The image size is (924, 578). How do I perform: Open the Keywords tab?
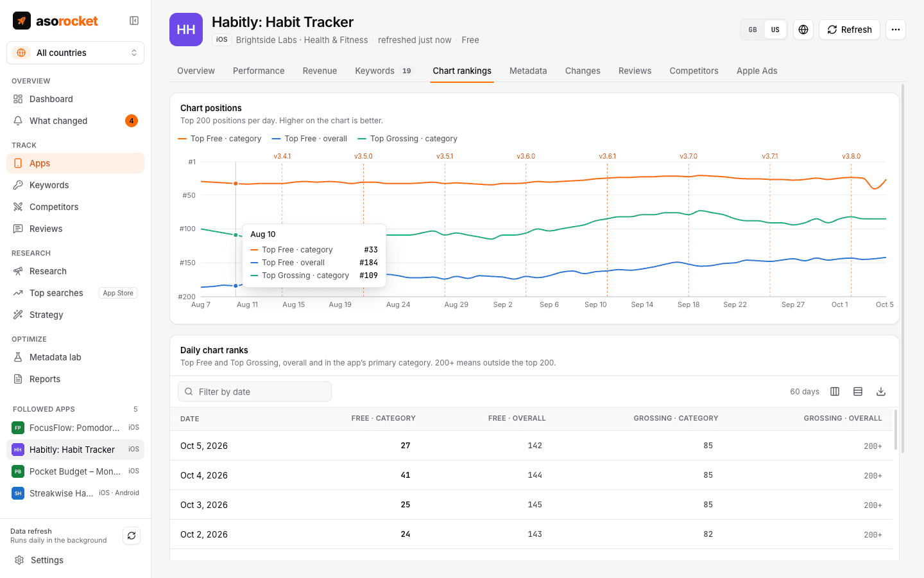pos(384,71)
